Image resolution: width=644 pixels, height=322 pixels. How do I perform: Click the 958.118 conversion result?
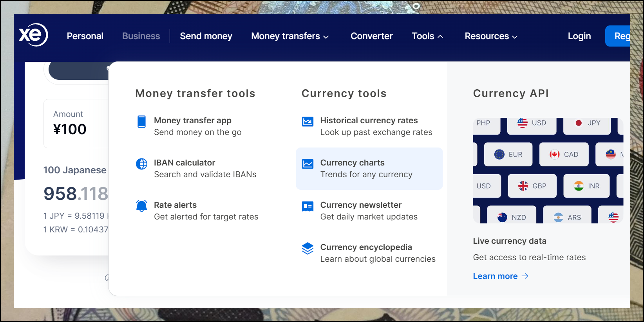point(76,194)
